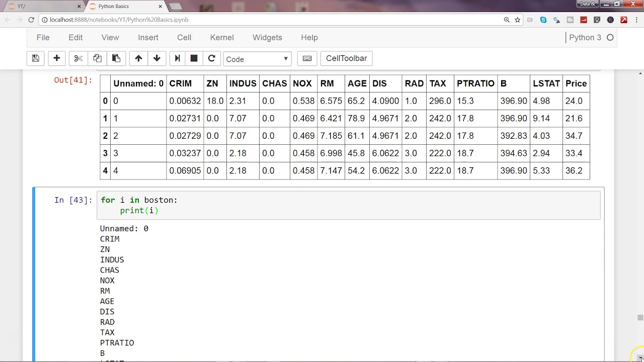
Task: Open the red chart extension icon
Action: [x=584, y=20]
